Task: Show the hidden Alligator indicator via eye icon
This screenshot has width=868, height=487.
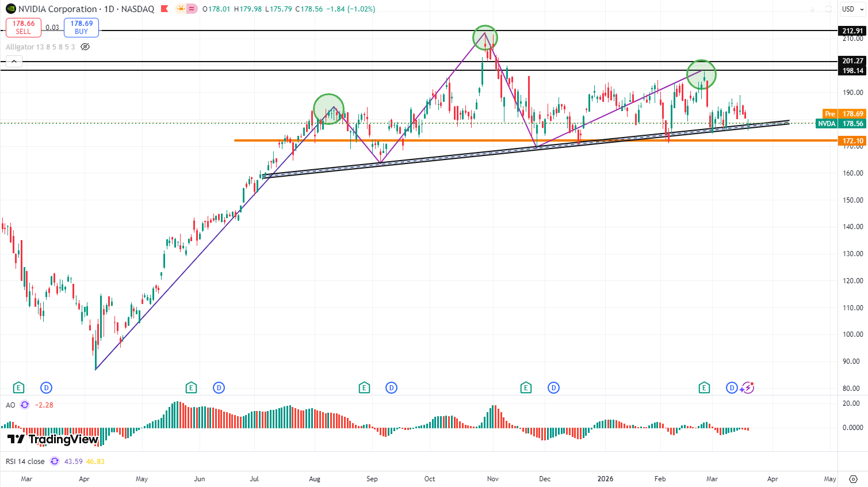Action: (x=85, y=47)
